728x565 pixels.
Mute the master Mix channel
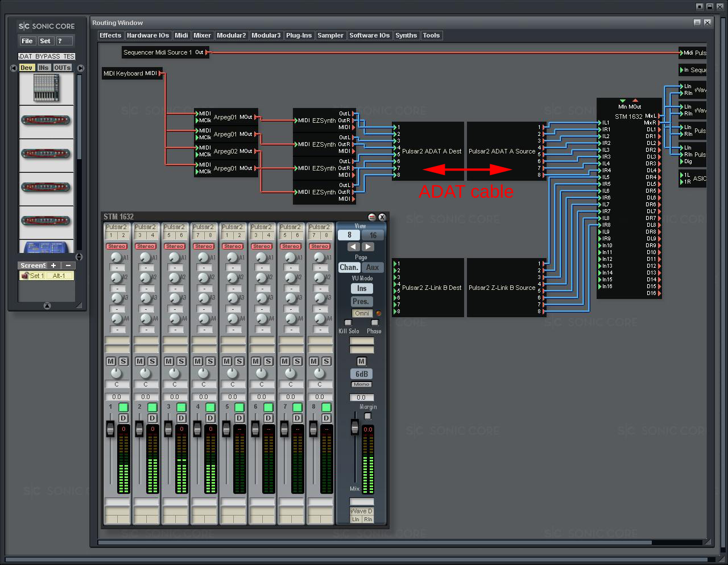point(362,362)
